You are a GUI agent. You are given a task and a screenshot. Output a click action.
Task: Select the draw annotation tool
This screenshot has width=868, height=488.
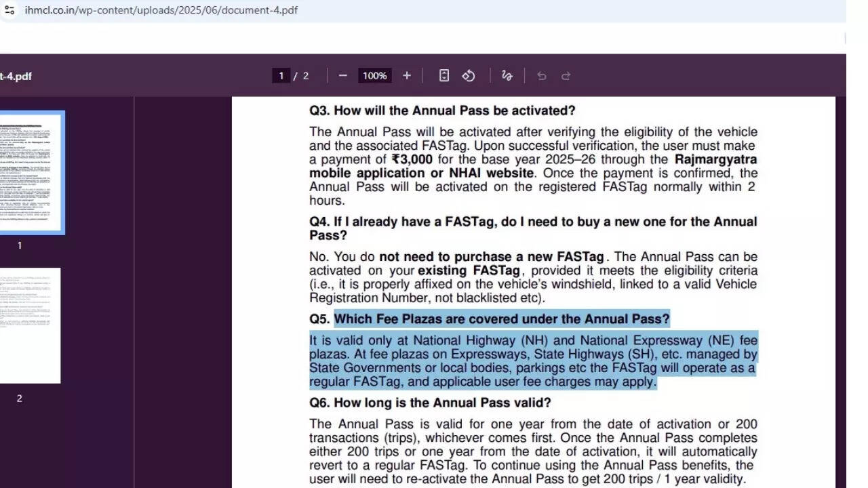coord(507,76)
